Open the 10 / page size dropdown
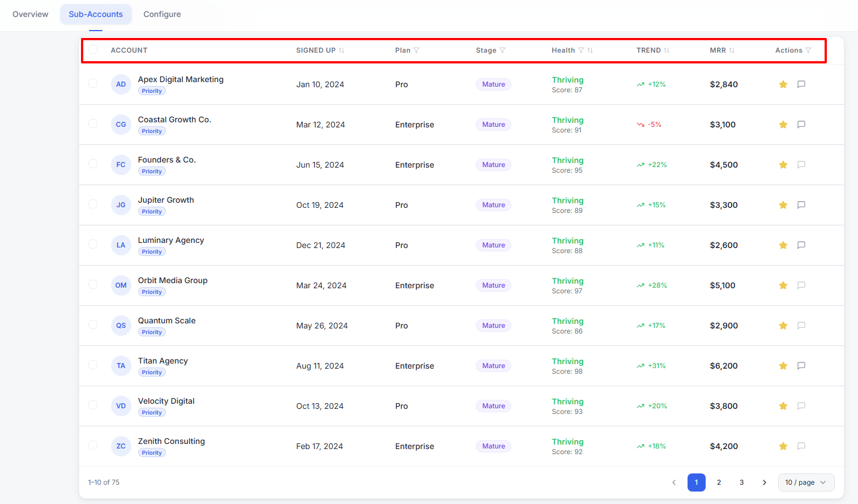This screenshot has height=504, width=858. coord(806,482)
